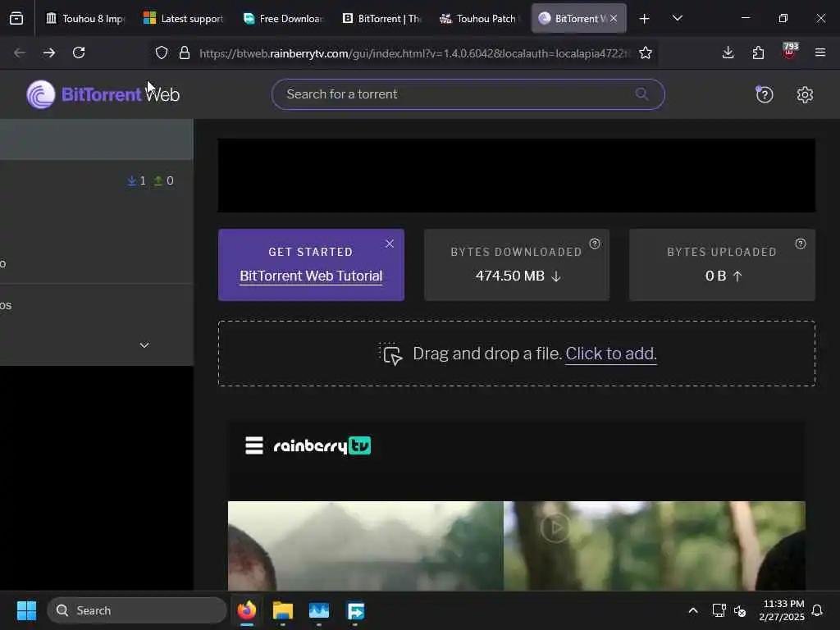Close the active BitTorrent Web tab

click(x=614, y=18)
